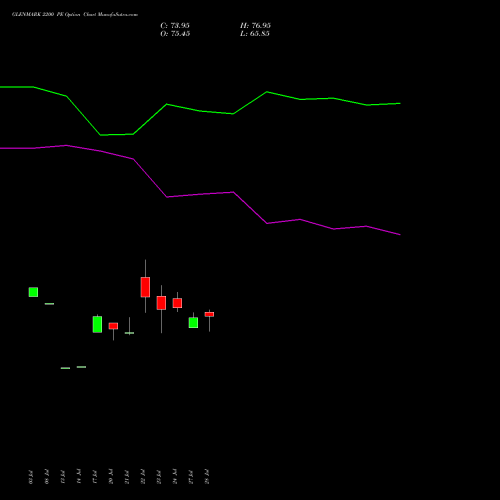Click the red candle above 24 Jul
500x500 pixels.
[177, 303]
